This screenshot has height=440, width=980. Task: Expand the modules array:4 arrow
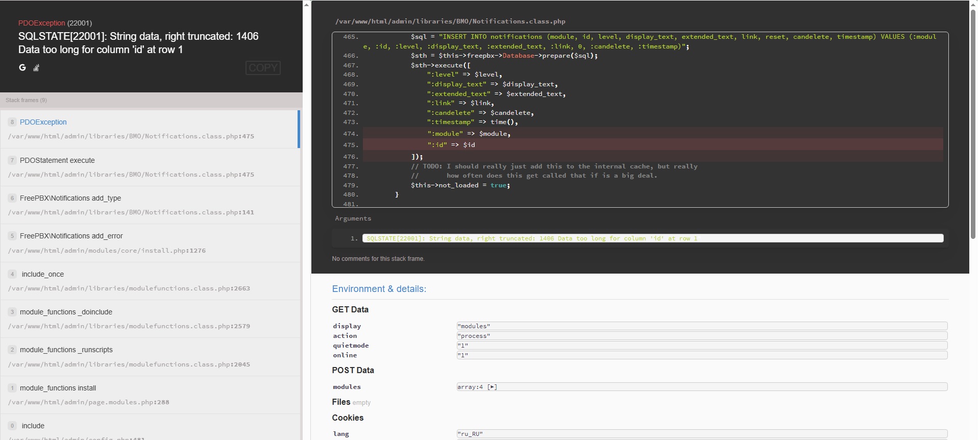[492, 387]
